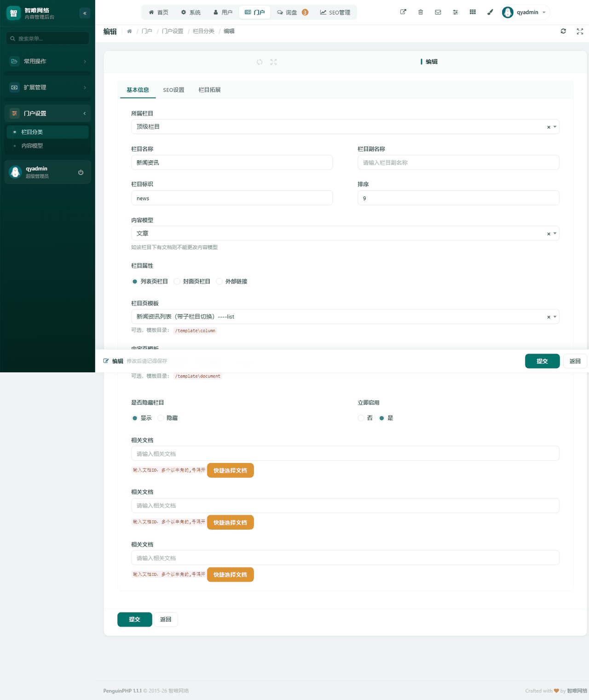Open the grid apps icon
Viewport: 589px width, 700px height.
(x=473, y=12)
